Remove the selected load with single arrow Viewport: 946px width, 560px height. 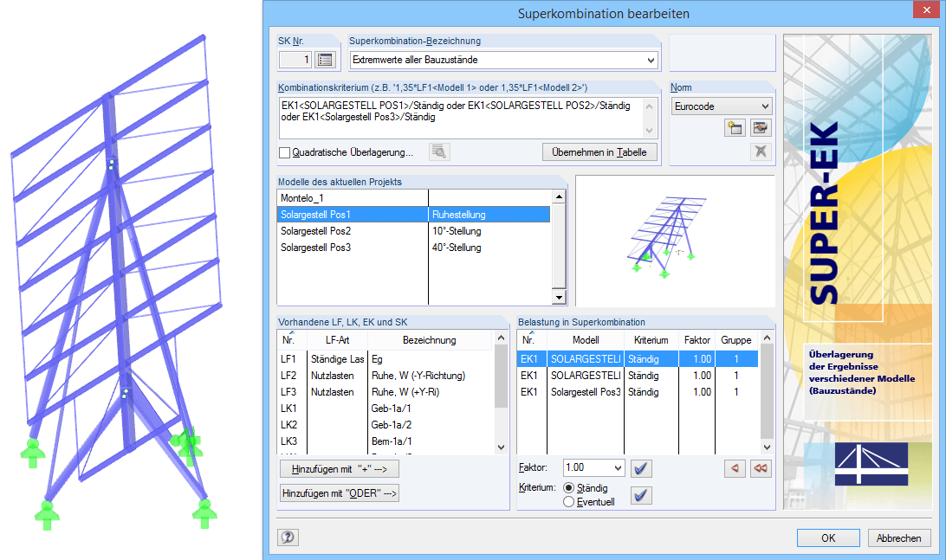pos(735,468)
